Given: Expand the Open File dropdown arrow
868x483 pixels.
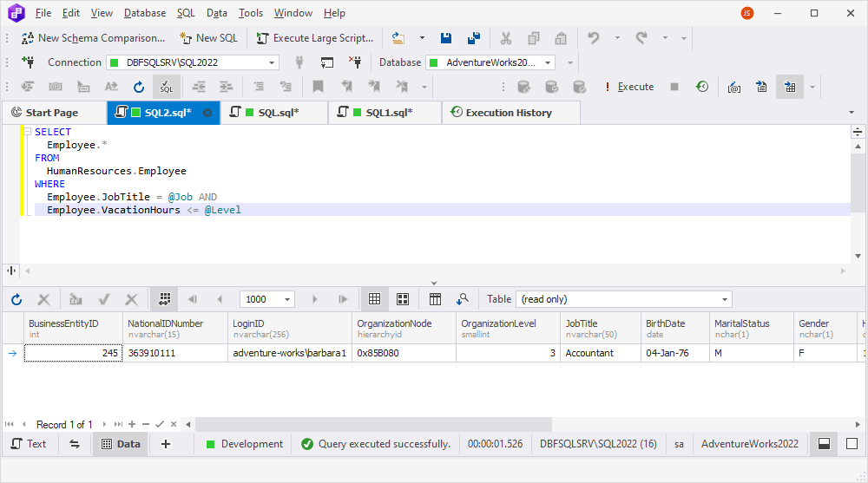Looking at the screenshot, I should tap(422, 38).
